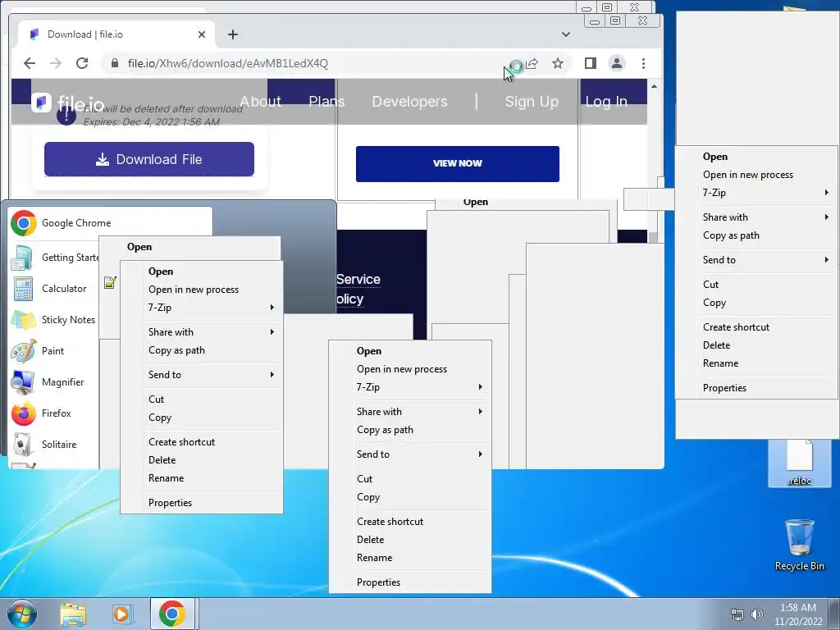Viewport: 840px width, 630px height.
Task: Expand 7-Zip in the context menu over the wallpaper
Action: [x=410, y=387]
